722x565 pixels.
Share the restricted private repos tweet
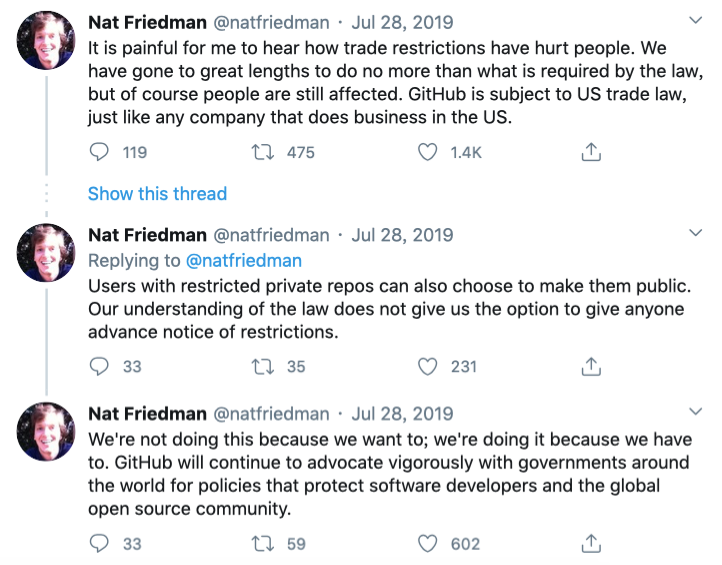pyautogui.click(x=591, y=366)
